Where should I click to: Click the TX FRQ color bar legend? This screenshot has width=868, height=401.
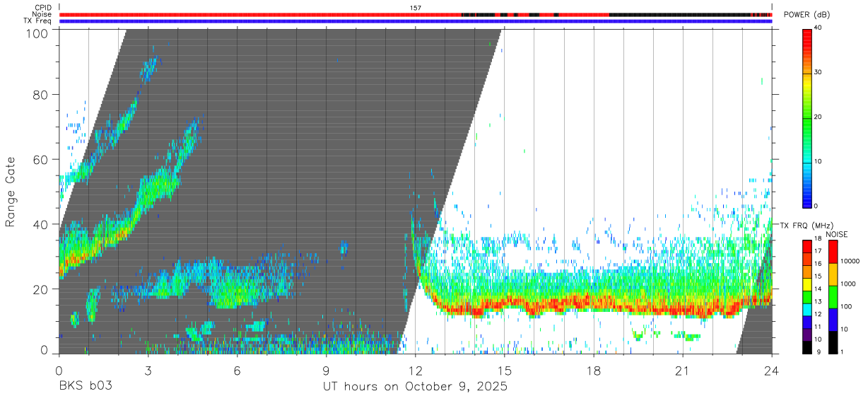pyautogui.click(x=807, y=296)
